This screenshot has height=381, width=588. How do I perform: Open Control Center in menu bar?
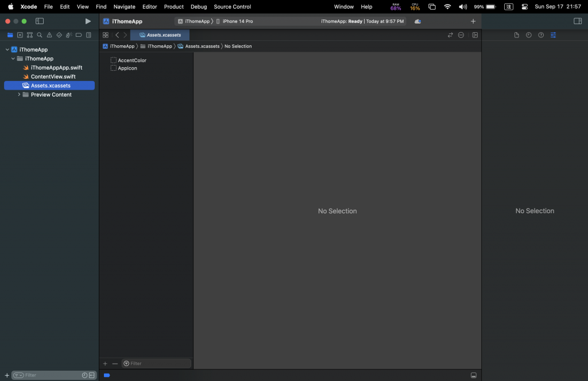click(x=525, y=7)
